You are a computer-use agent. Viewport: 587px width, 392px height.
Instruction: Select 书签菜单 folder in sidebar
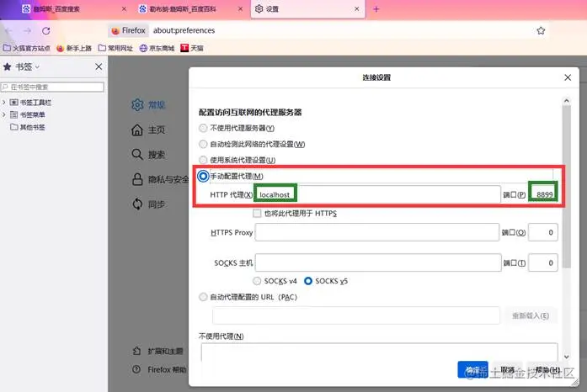(28, 114)
